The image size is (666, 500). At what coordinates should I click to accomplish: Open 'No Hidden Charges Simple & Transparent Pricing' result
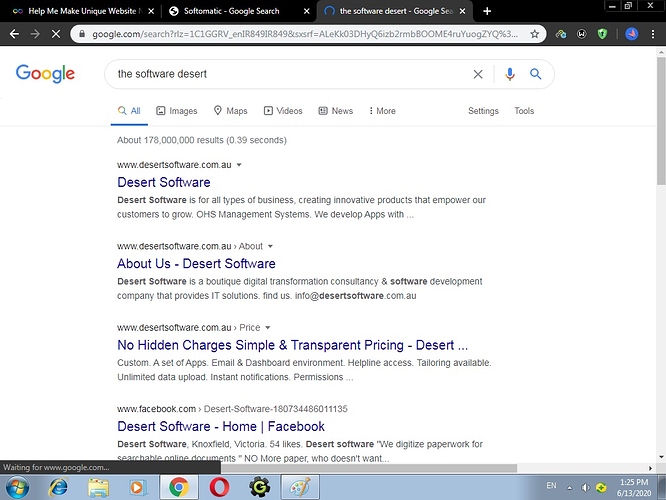point(292,345)
